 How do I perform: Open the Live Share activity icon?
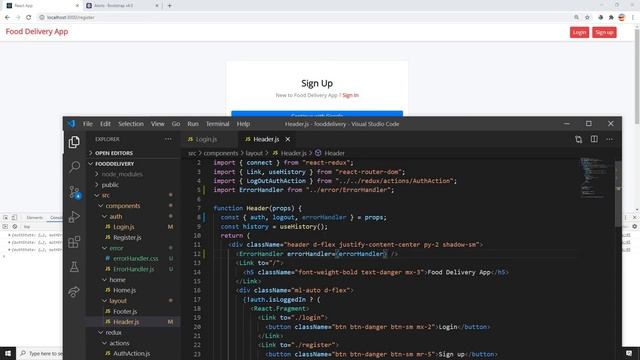click(74, 292)
